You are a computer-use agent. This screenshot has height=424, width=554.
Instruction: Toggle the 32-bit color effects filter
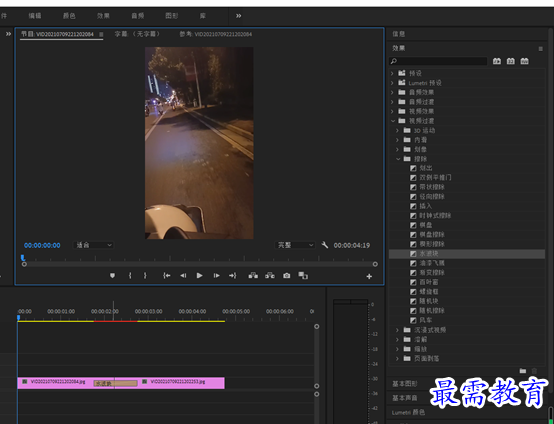click(x=511, y=61)
